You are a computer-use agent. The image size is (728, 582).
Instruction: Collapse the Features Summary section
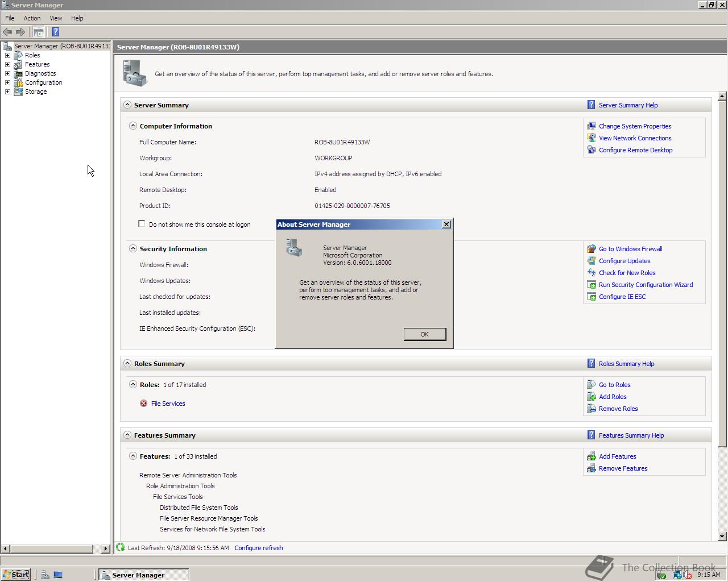(x=127, y=435)
